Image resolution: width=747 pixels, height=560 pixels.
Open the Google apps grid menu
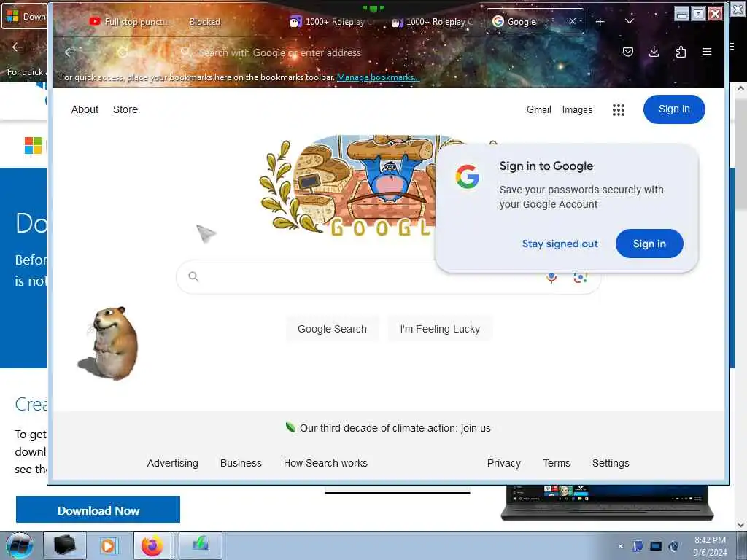click(x=619, y=110)
